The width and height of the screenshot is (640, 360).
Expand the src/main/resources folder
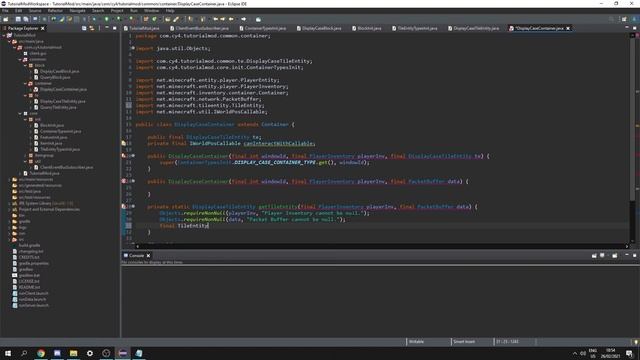[x=9, y=179]
